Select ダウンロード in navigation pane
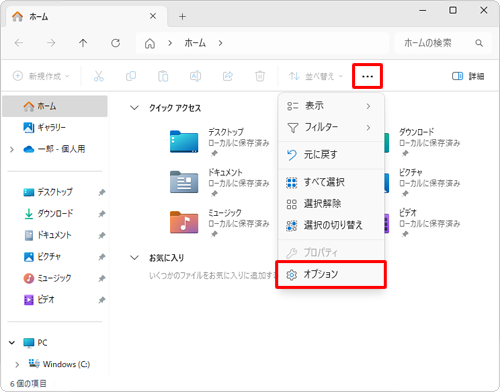 (55, 214)
